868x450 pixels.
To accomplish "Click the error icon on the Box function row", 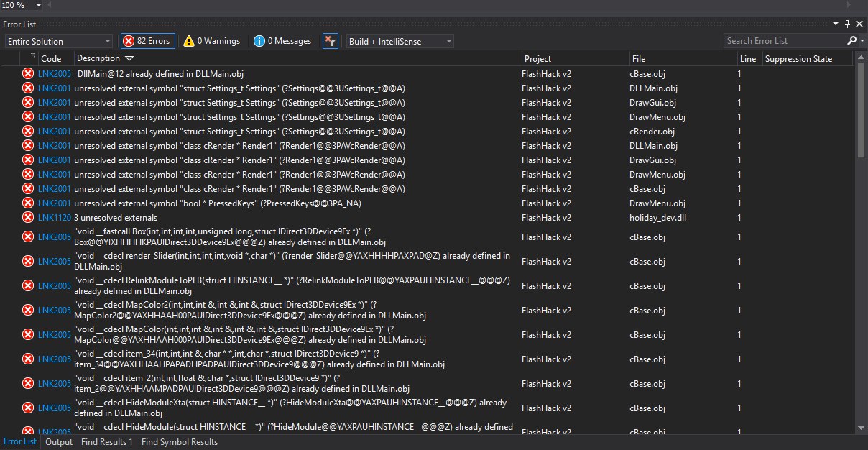I will coord(28,237).
